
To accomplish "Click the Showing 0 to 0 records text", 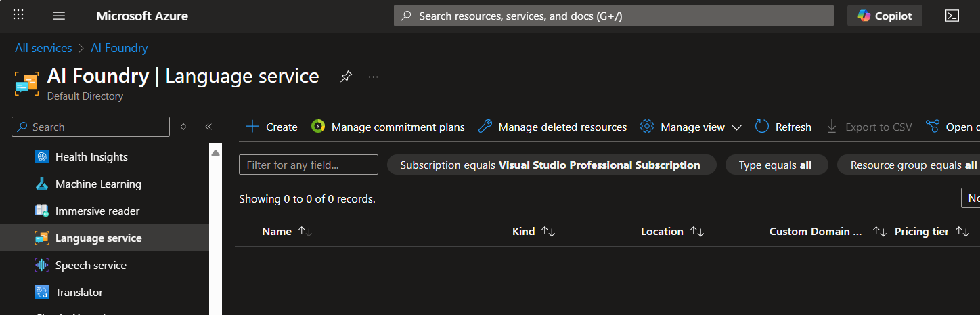I will pos(307,199).
